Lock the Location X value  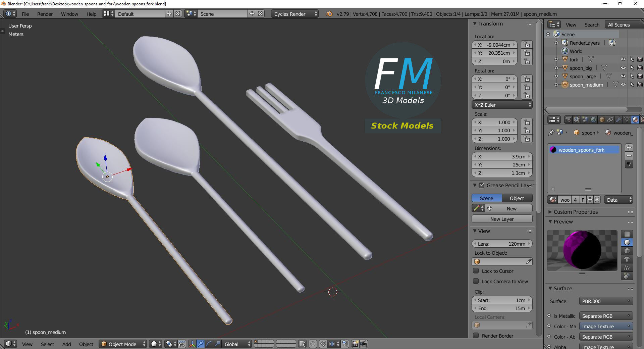pos(527,45)
